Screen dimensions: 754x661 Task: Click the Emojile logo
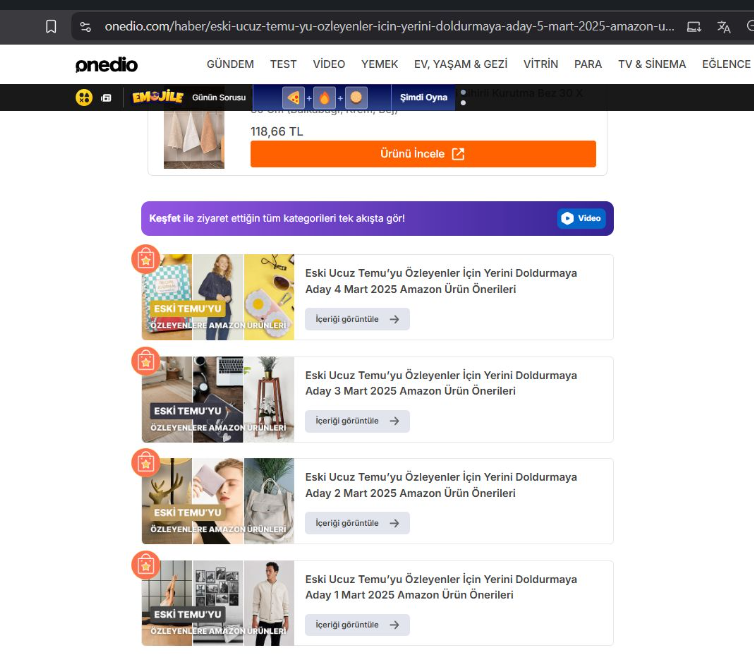(158, 97)
